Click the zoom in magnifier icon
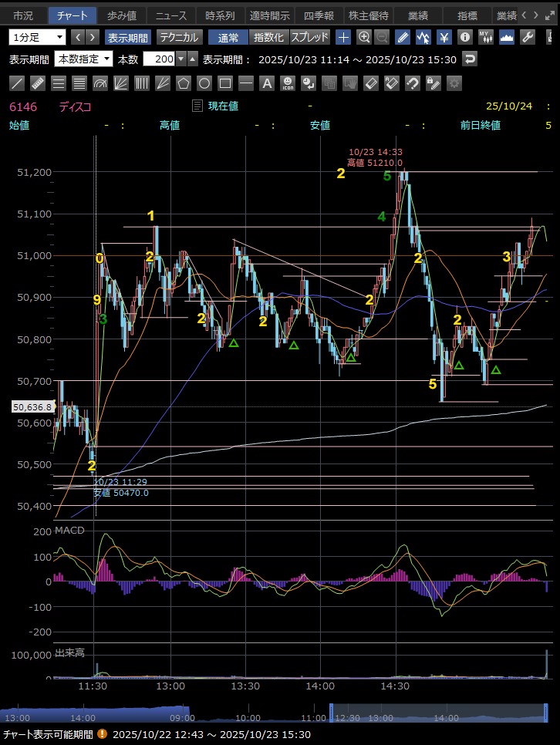This screenshot has height=745, width=560. [364, 37]
